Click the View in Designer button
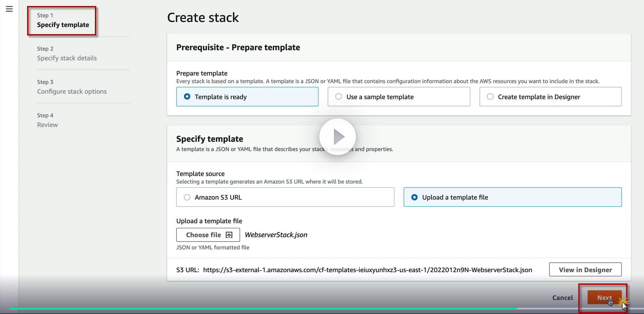 [585, 270]
